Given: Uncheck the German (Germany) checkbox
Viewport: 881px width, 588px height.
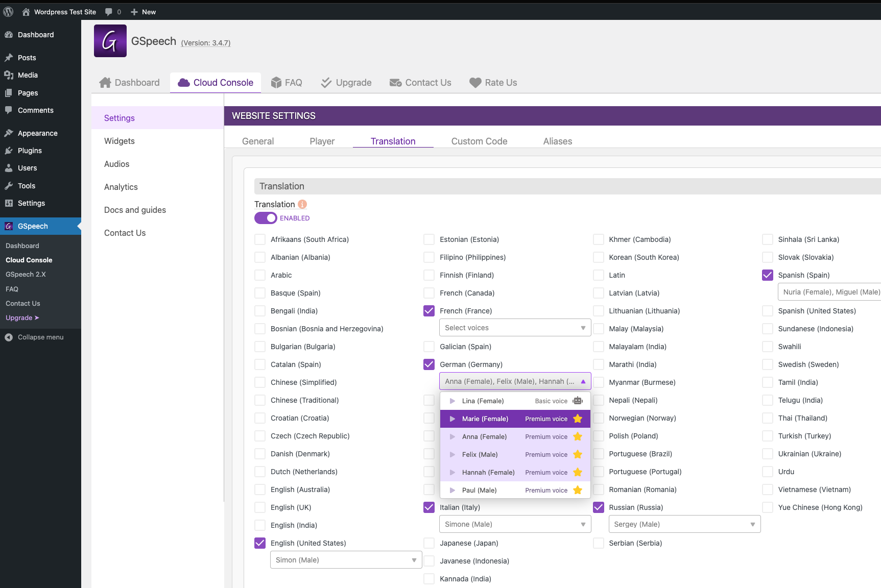Looking at the screenshot, I should point(429,364).
